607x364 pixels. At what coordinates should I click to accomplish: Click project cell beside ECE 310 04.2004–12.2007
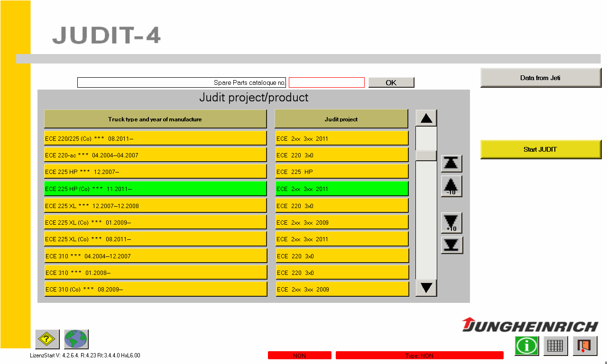(x=342, y=256)
